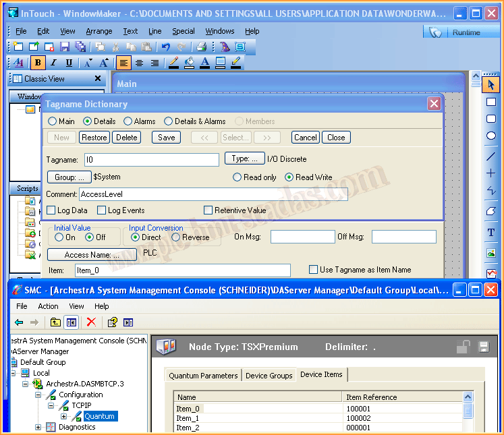Select the Text tool in drawing toolbar
504x435 pixels.
491,233
